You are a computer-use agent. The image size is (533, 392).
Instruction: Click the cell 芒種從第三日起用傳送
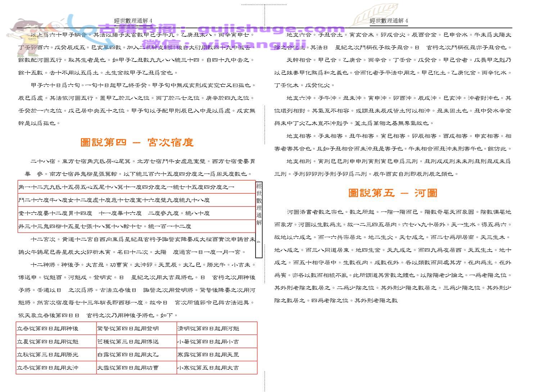136,342
